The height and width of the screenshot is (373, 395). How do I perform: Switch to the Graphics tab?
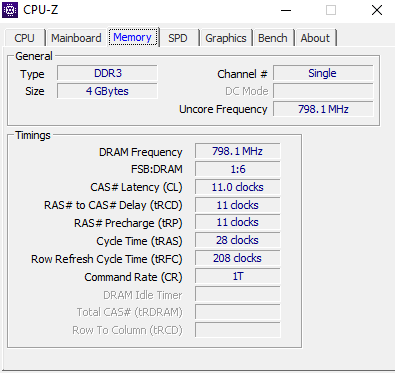[226, 38]
